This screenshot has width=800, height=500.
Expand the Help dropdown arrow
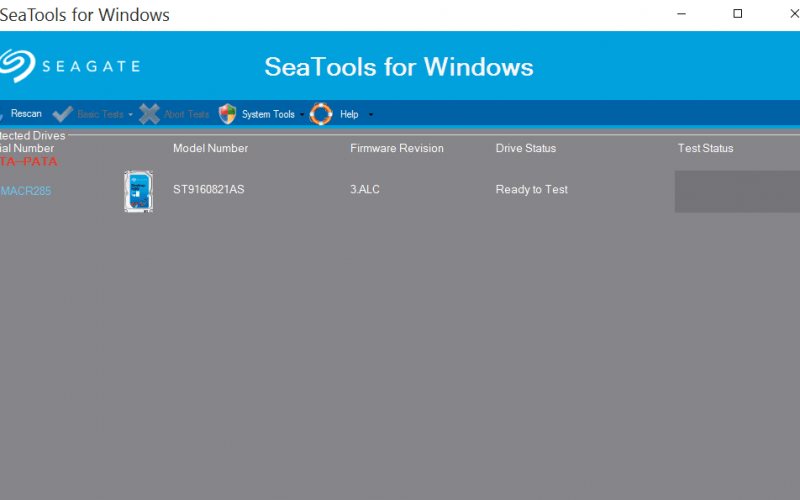pos(371,115)
